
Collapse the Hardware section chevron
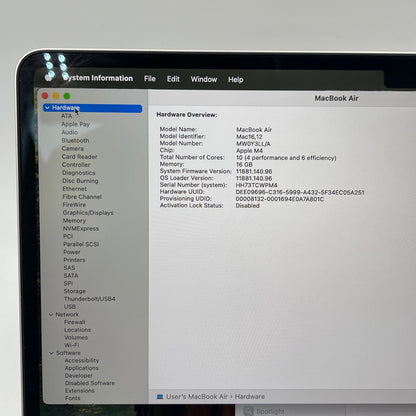(x=47, y=108)
